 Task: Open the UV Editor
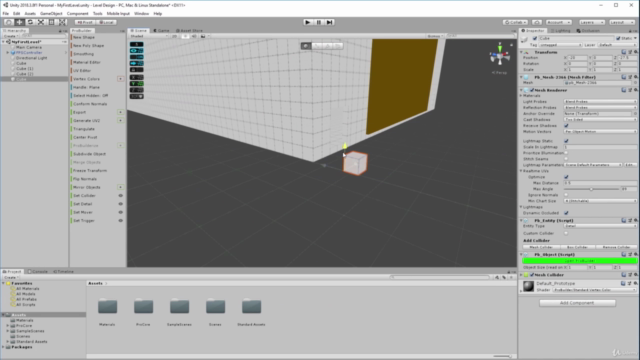point(82,71)
